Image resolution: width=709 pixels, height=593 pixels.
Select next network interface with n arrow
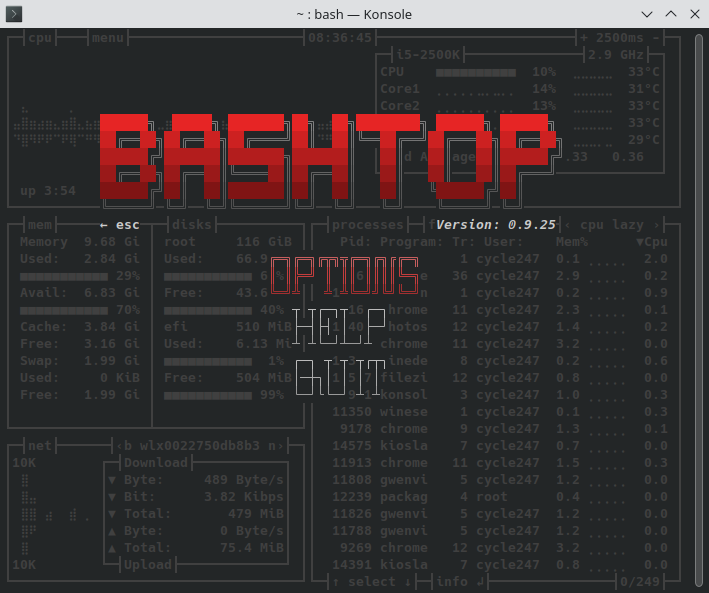tap(276, 446)
